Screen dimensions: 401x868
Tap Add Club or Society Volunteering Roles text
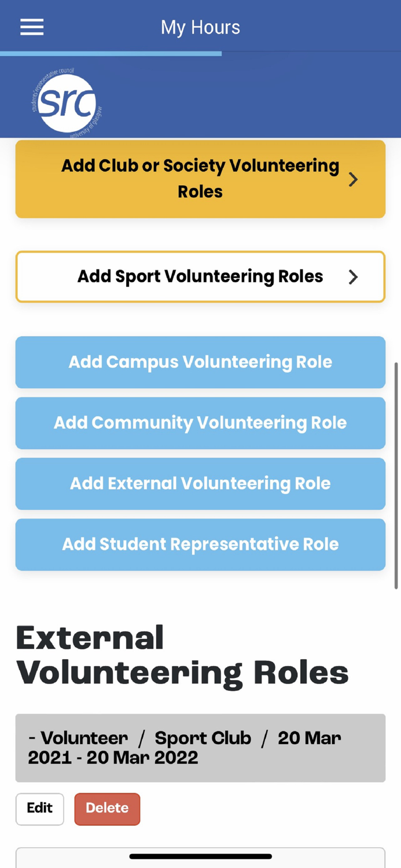click(x=200, y=178)
